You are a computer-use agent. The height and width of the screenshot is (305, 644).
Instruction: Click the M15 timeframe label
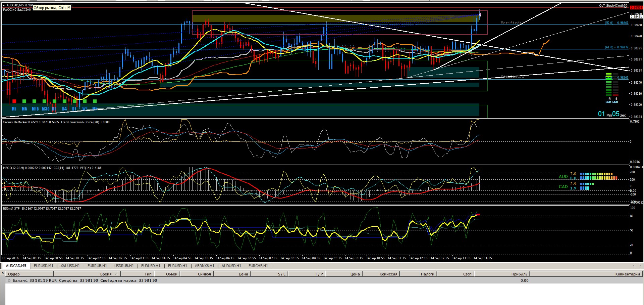[x=35, y=109]
